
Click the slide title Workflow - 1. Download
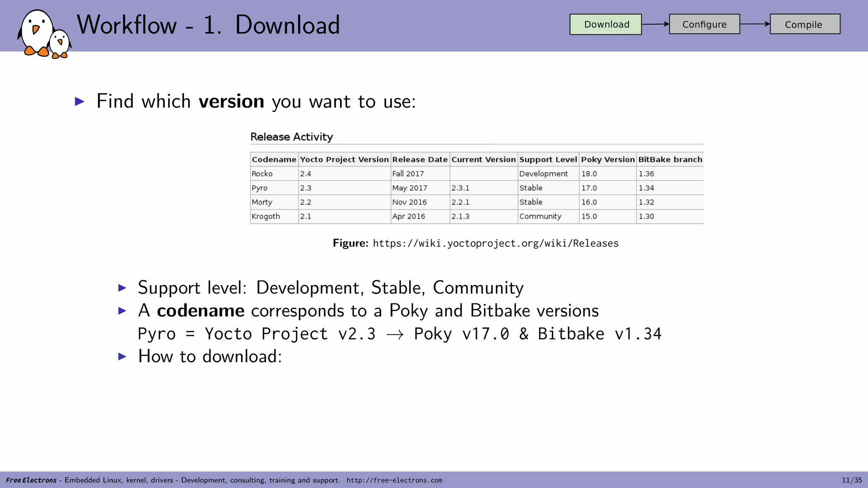tap(208, 25)
